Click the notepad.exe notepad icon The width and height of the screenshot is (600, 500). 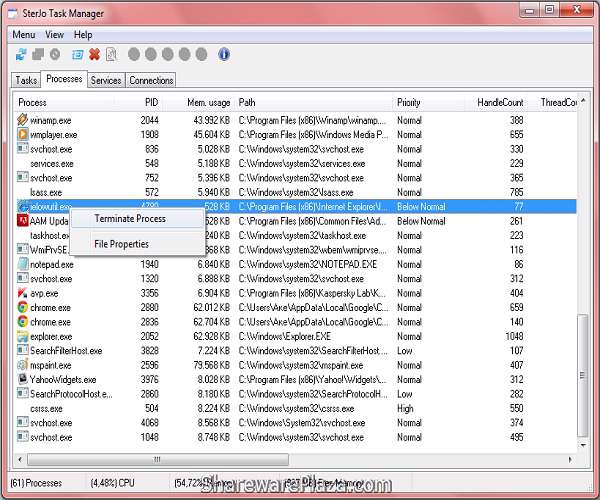point(23,264)
